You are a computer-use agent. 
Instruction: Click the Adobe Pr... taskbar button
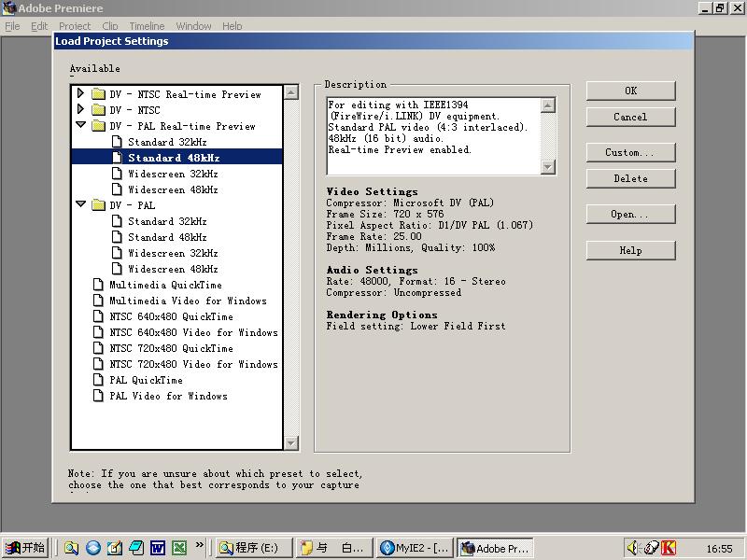point(496,548)
